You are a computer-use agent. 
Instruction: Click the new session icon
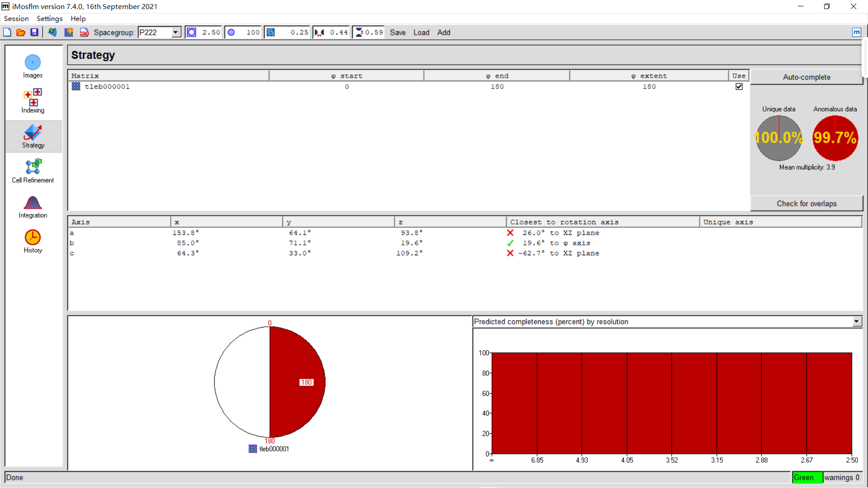pos(7,33)
